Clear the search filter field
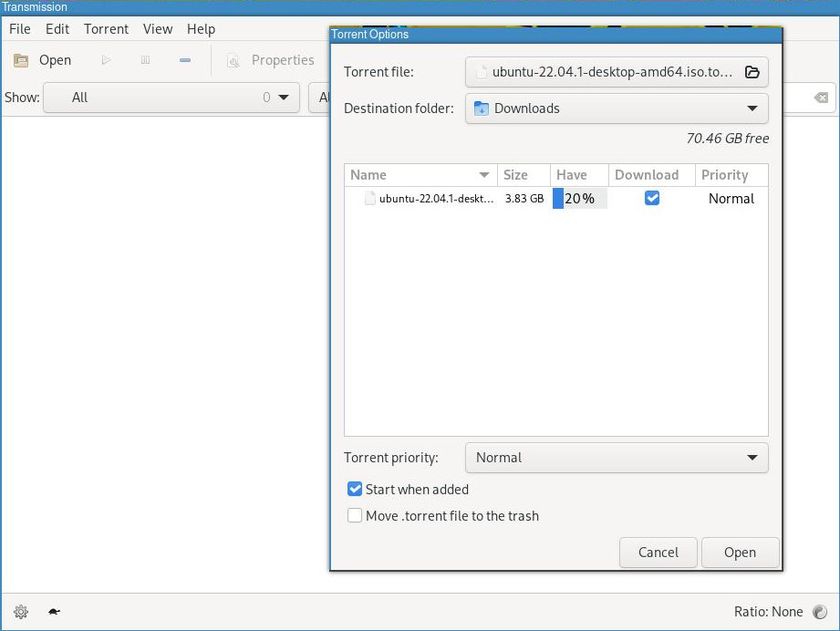Image resolution: width=840 pixels, height=631 pixels. coord(821,98)
